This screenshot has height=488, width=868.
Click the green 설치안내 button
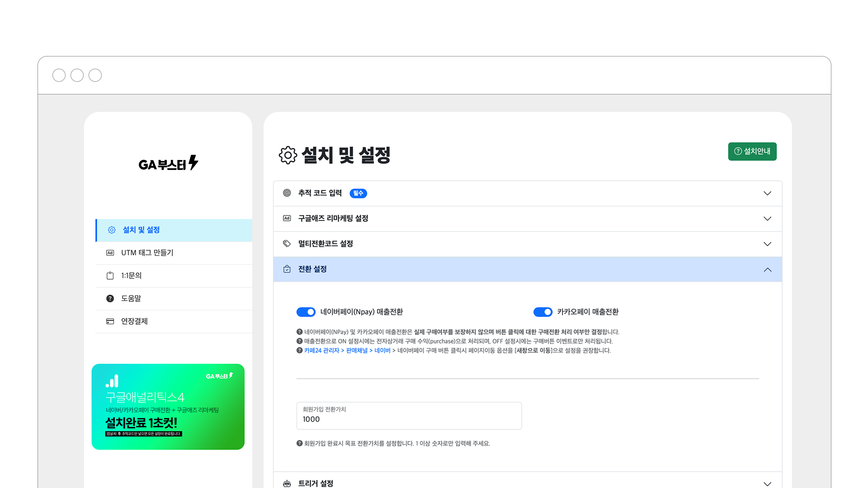752,151
